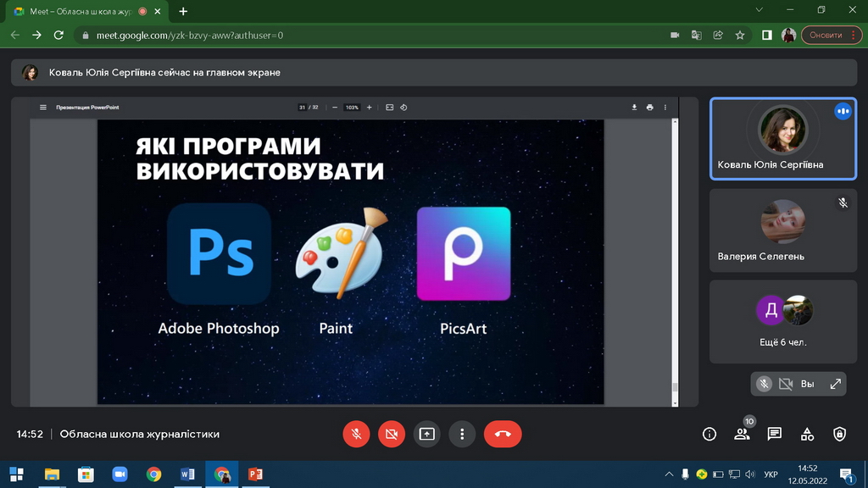Open File Explorer from the taskbar
Image resolution: width=868 pixels, height=488 pixels.
click(x=52, y=474)
